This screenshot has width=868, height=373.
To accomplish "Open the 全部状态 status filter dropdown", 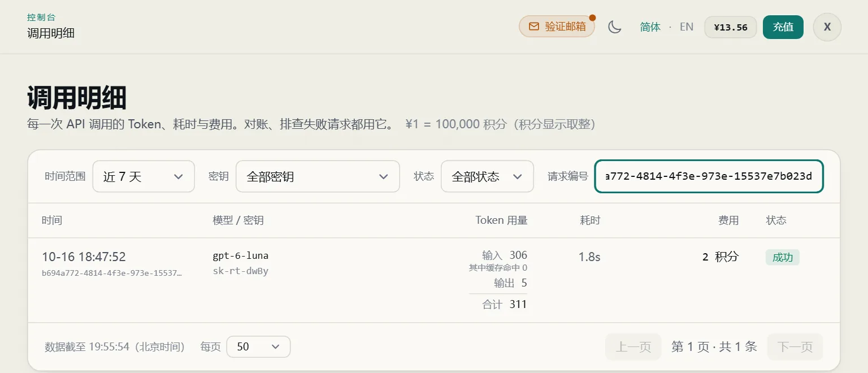I will coord(487,176).
